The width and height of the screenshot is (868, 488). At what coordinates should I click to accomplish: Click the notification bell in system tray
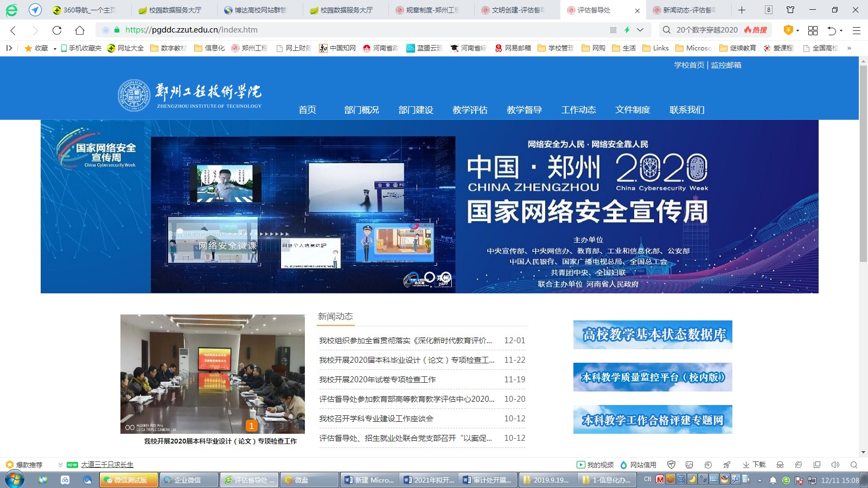click(773, 480)
